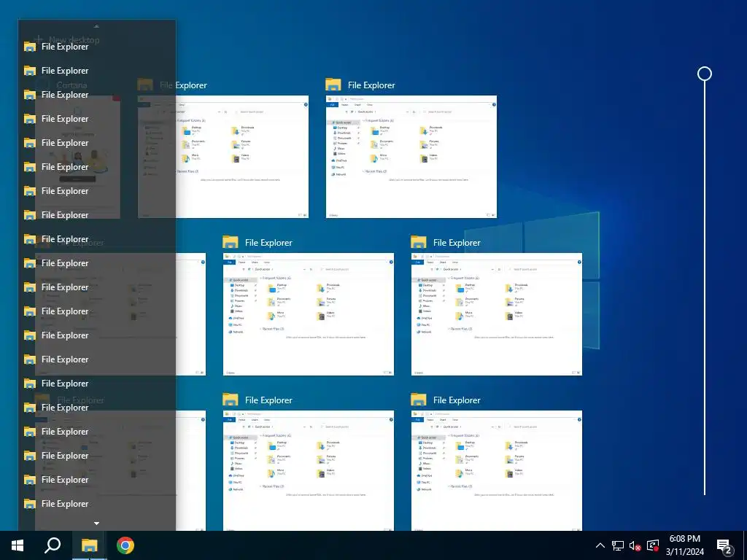The image size is (747, 560).
Task: Open bottom-row rightmost File Explorer thumbnail
Action: (496, 470)
